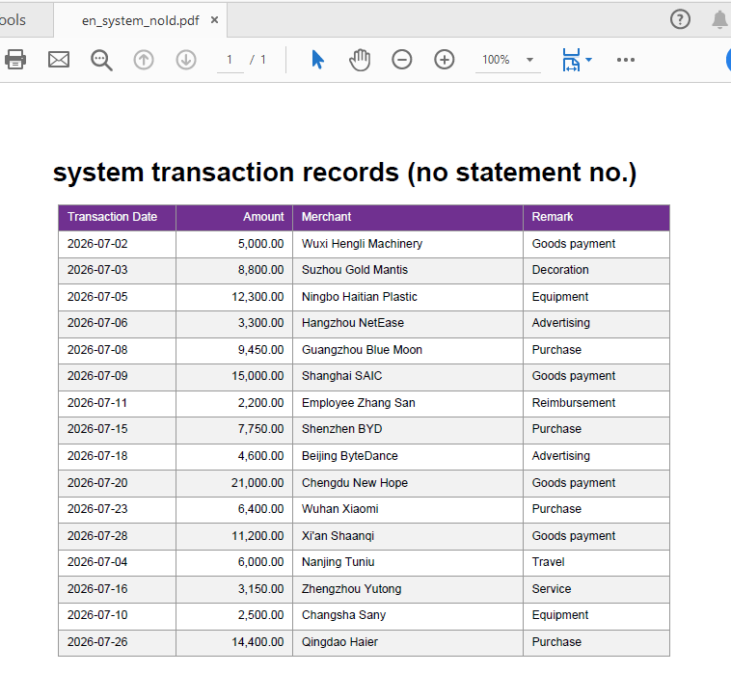The width and height of the screenshot is (731, 700).
Task: Open the help question mark
Action: [680, 19]
